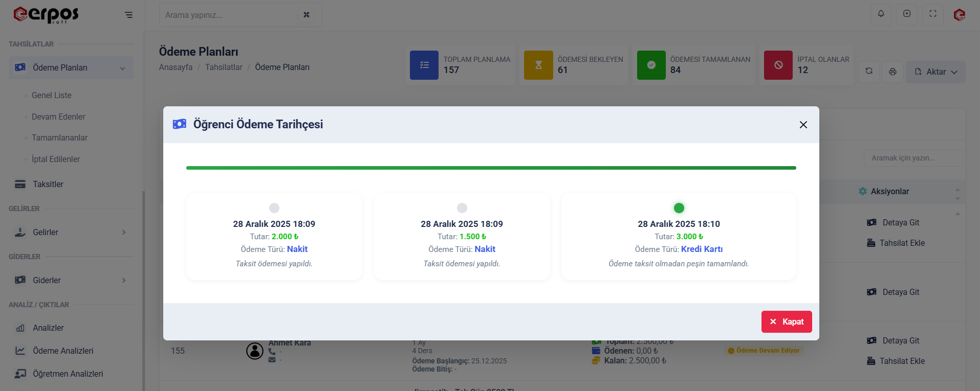Toggle fullscreen mode icon
Image resolution: width=980 pixels, height=391 pixels.
pos(932,14)
